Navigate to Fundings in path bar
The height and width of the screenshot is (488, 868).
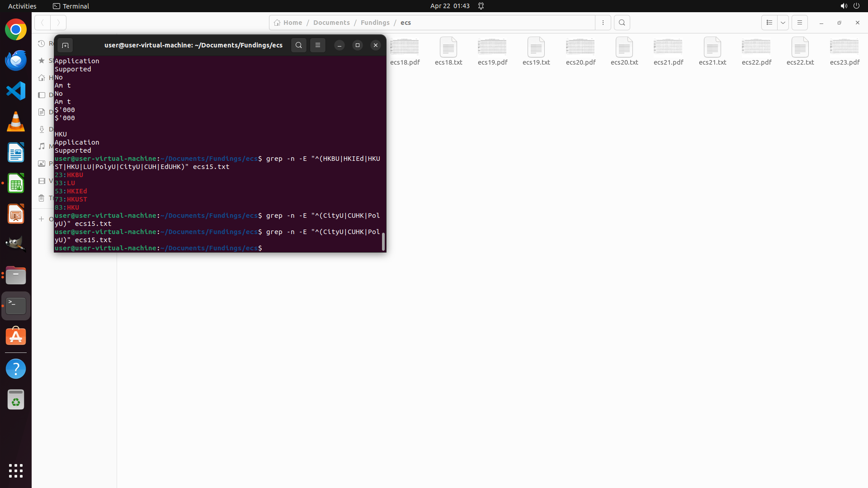pos(375,23)
